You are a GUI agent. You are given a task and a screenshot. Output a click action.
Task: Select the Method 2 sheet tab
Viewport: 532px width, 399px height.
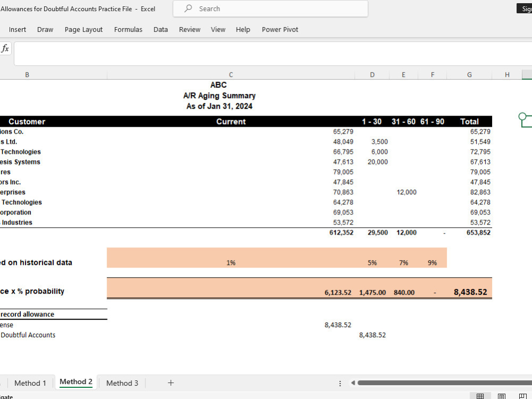coord(76,381)
